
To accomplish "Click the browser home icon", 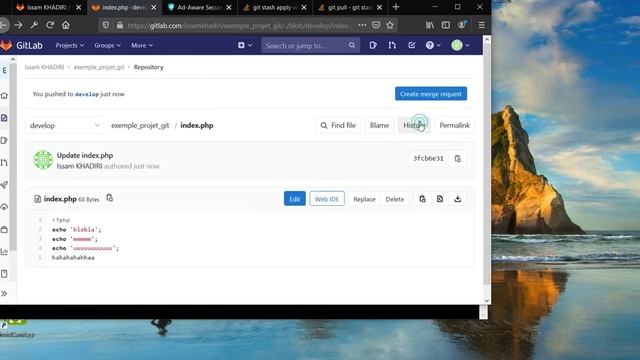I will 66,25.
